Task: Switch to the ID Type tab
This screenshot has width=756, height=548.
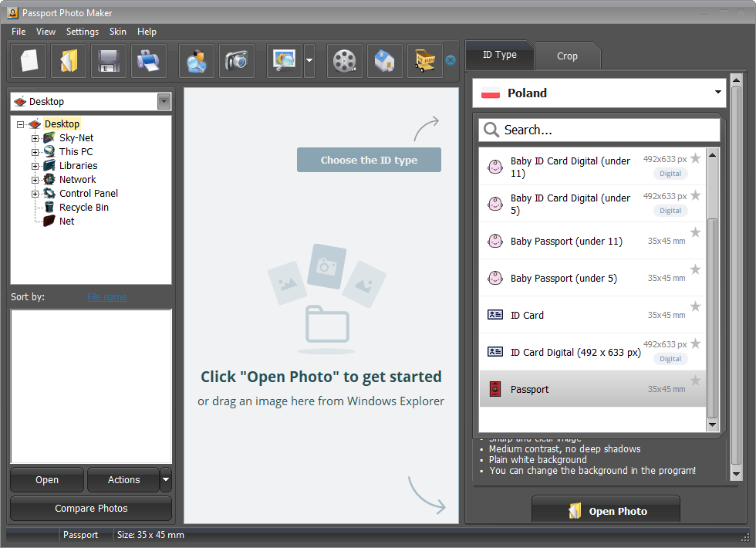Action: 500,55
